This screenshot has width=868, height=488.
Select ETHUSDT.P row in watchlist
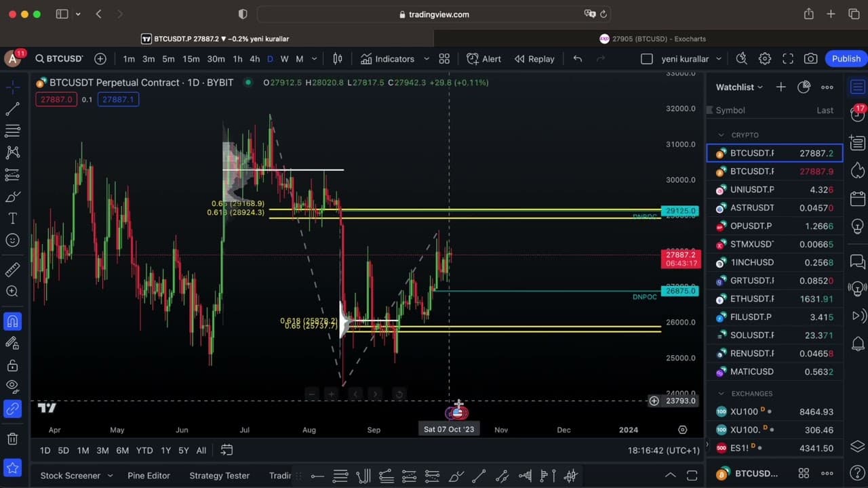point(774,299)
